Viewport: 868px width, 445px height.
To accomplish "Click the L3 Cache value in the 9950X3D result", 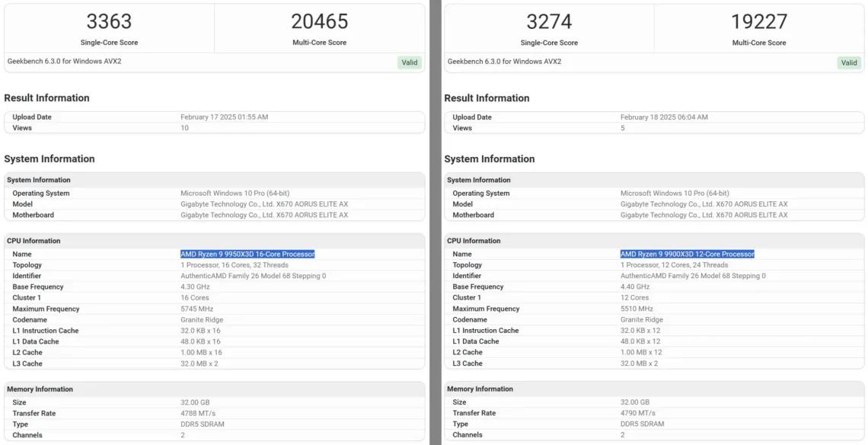I will [x=199, y=363].
